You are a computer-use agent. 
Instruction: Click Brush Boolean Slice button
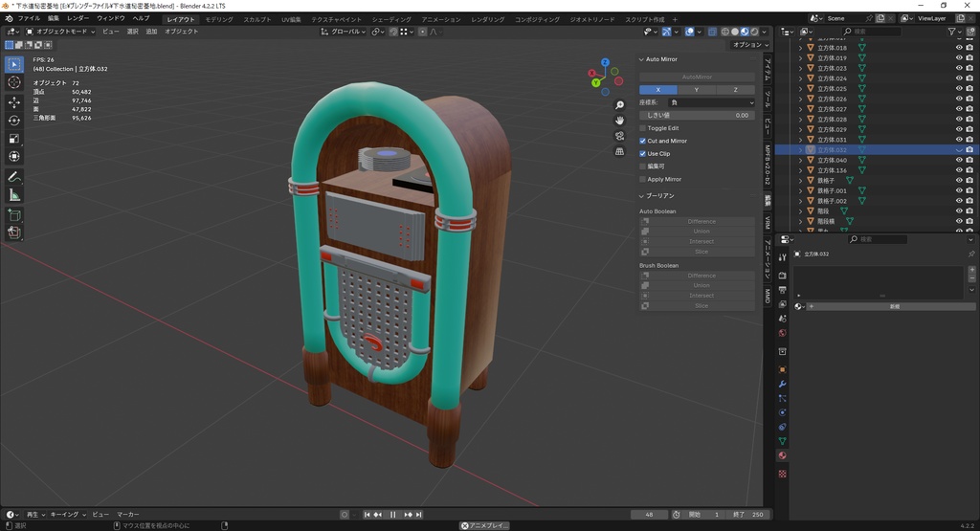click(x=697, y=305)
